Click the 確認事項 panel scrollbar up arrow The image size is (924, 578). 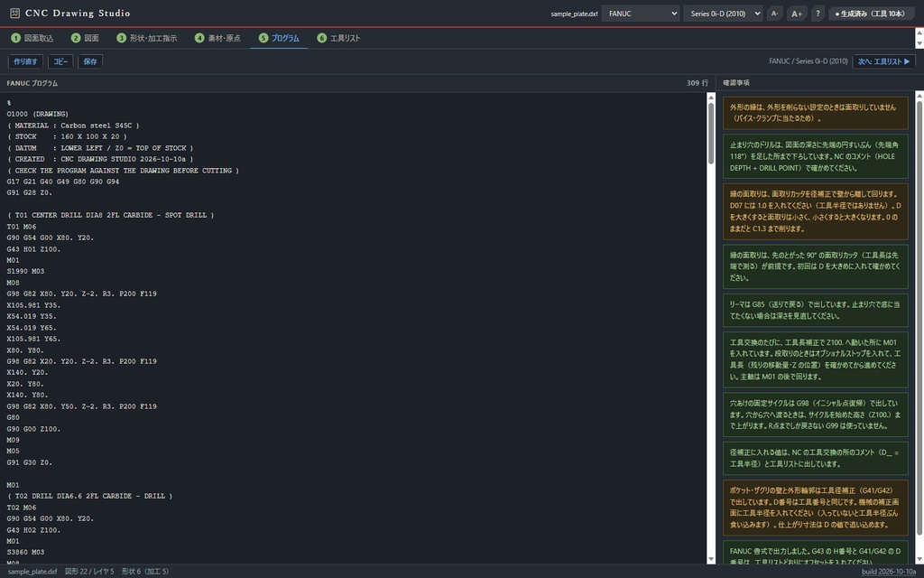click(919, 96)
